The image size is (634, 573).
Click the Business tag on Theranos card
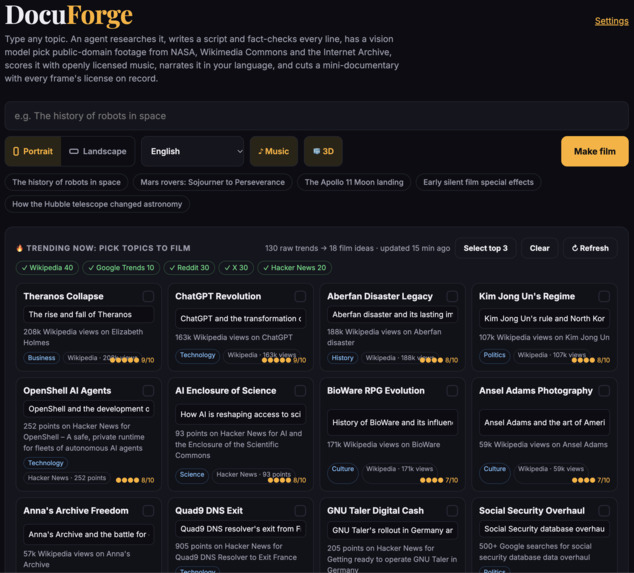click(x=41, y=358)
